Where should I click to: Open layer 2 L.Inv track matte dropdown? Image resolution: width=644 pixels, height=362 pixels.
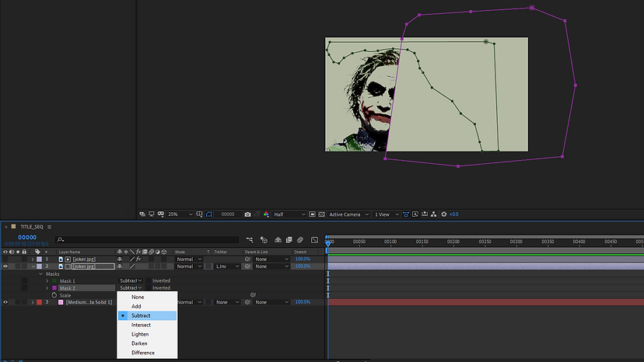click(228, 266)
